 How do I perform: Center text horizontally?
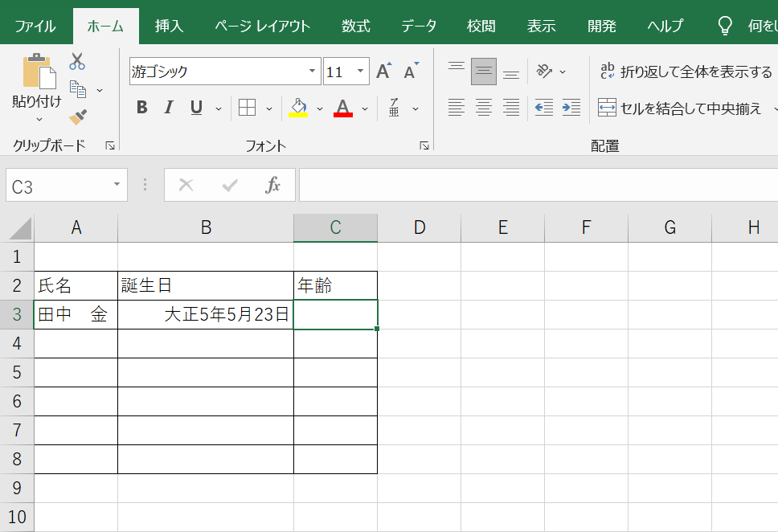(x=484, y=108)
